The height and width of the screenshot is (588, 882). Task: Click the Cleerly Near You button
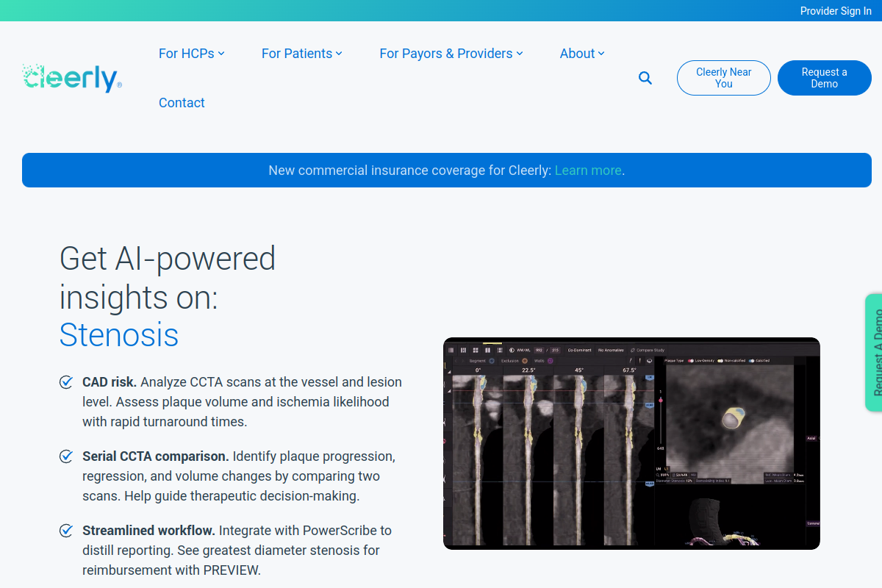pos(724,78)
